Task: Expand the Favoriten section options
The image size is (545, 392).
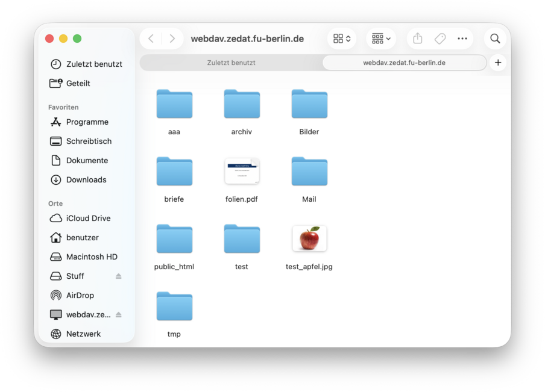Action: coord(63,107)
